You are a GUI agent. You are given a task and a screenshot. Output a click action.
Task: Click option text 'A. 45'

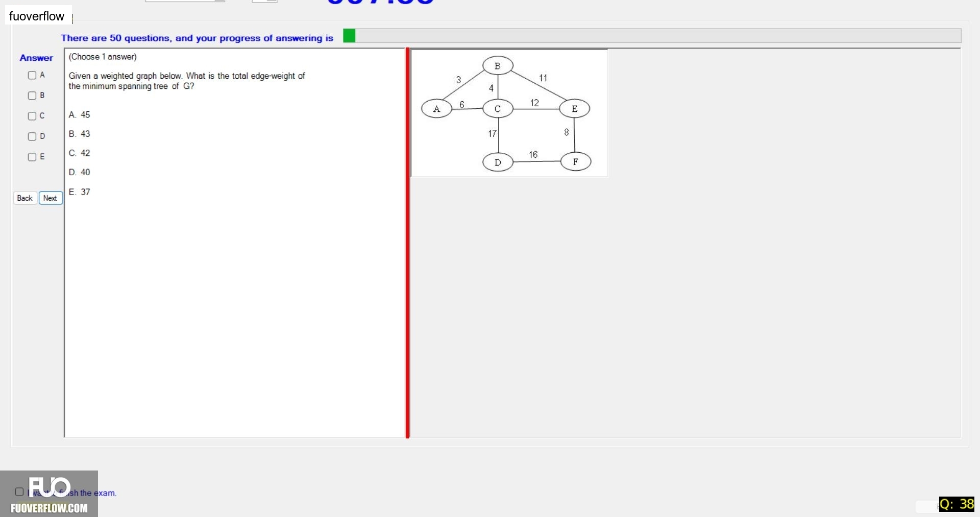[x=79, y=115]
